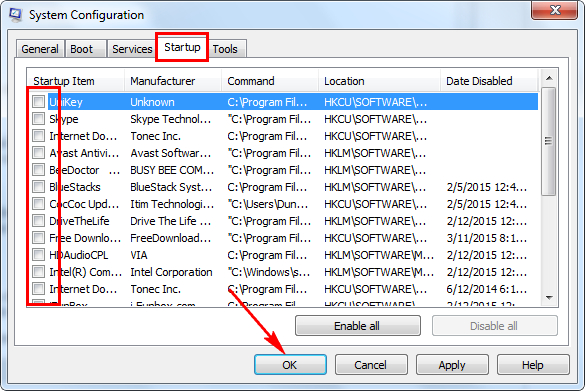Image resolution: width=585 pixels, height=391 pixels.
Task: Click the 'FreeDownload...' manufacturer cell
Action: click(171, 238)
